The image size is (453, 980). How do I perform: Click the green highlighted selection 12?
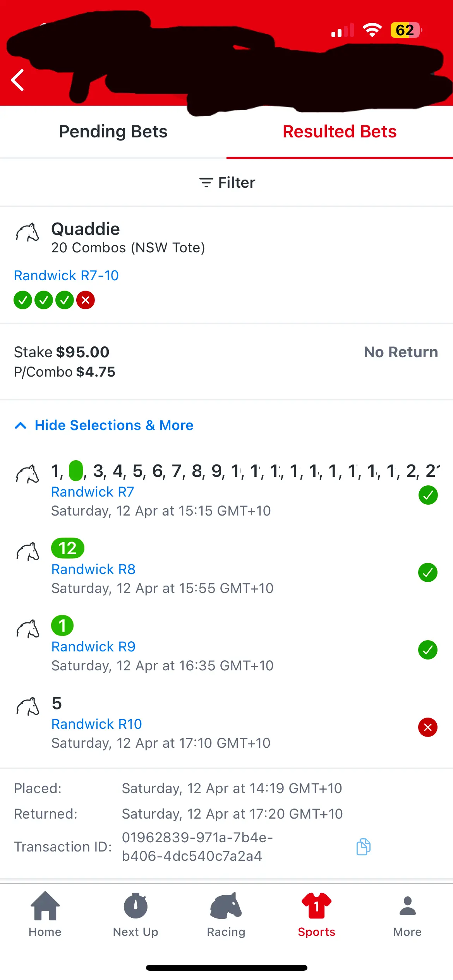pyautogui.click(x=68, y=548)
